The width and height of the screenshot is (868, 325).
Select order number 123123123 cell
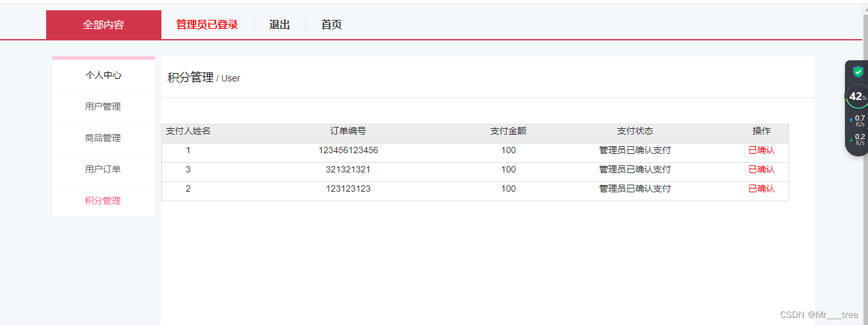[x=348, y=188]
